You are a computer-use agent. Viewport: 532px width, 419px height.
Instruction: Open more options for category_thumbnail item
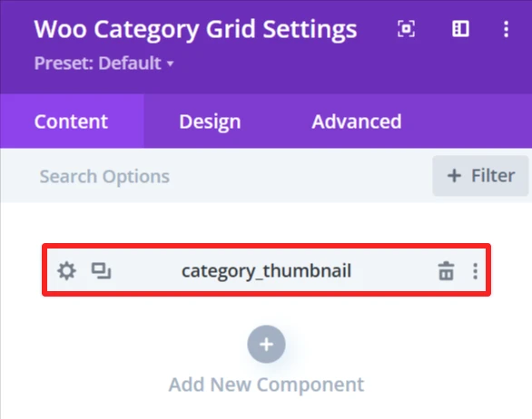tap(476, 271)
